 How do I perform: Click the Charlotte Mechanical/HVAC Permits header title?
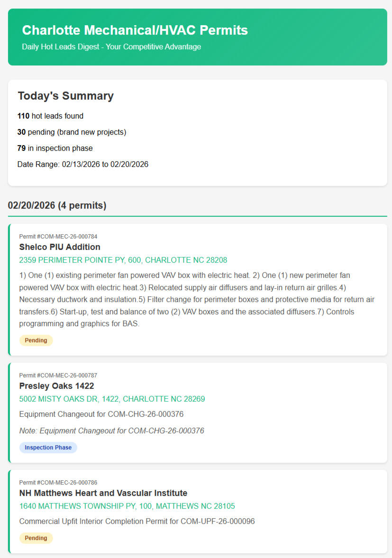click(135, 30)
